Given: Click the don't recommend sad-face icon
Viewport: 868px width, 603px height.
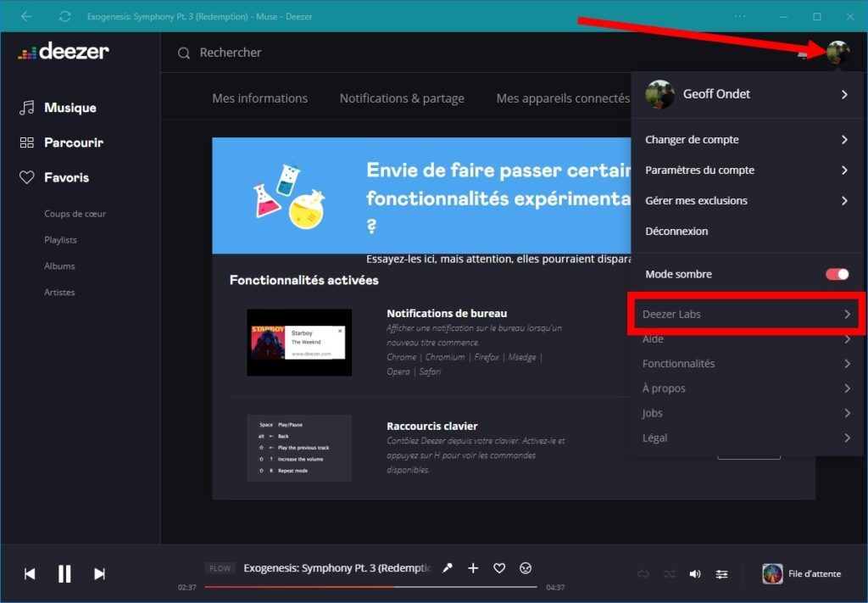Looking at the screenshot, I should [526, 568].
